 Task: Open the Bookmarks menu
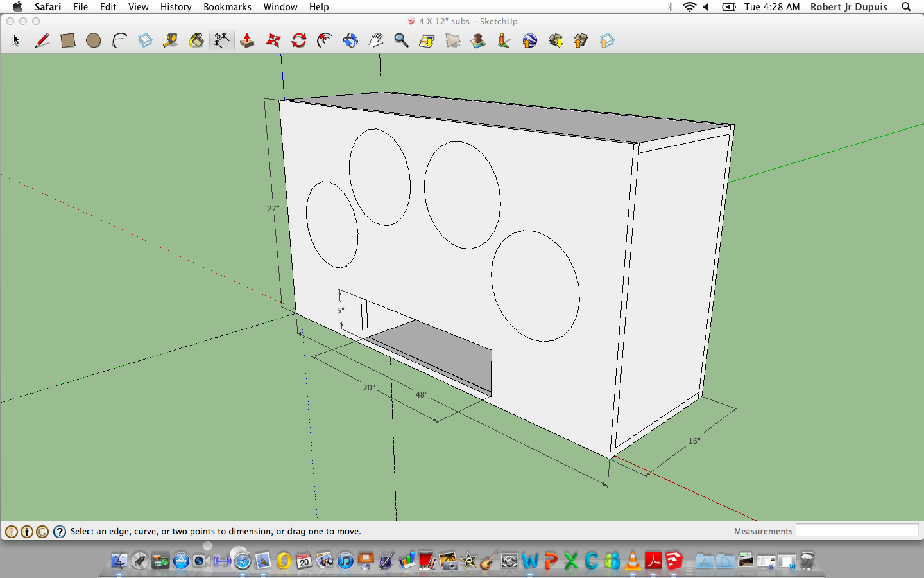pos(227,7)
